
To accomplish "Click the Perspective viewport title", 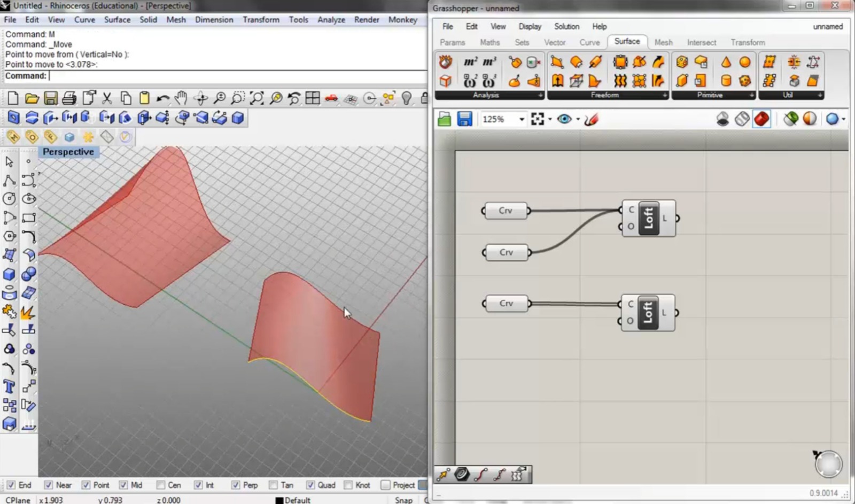I will point(68,152).
